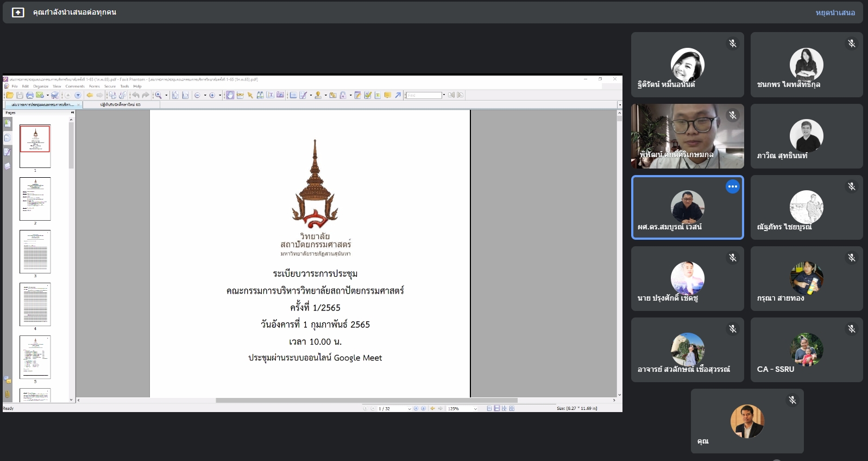Viewport: 868px width, 461px height.
Task: Toggle mute icon on กรุณา สายทอง tile
Action: [851, 258]
